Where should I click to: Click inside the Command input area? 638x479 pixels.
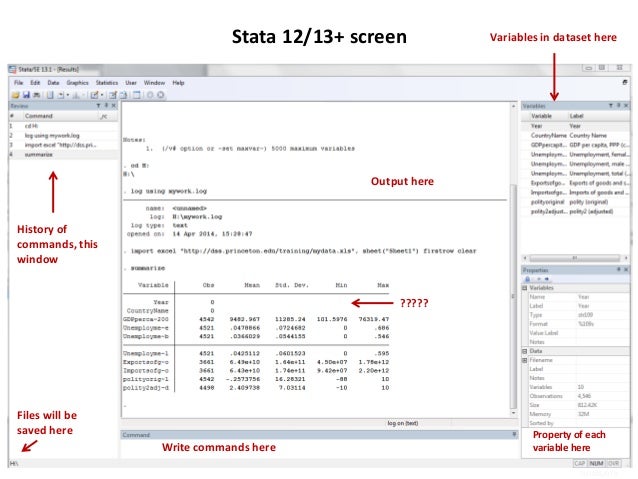[319, 448]
